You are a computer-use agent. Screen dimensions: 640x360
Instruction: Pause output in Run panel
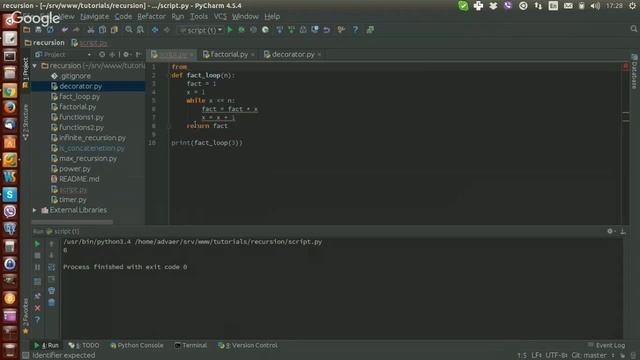click(37, 267)
